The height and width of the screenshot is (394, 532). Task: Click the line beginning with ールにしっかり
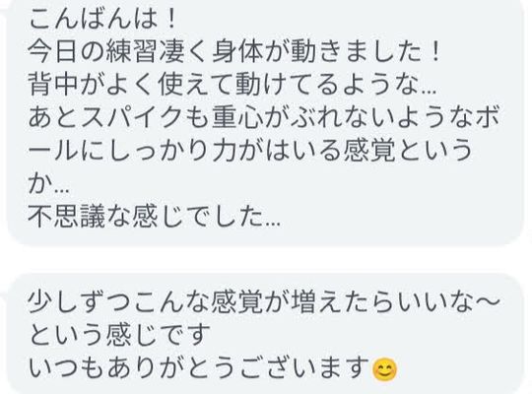click(250, 151)
